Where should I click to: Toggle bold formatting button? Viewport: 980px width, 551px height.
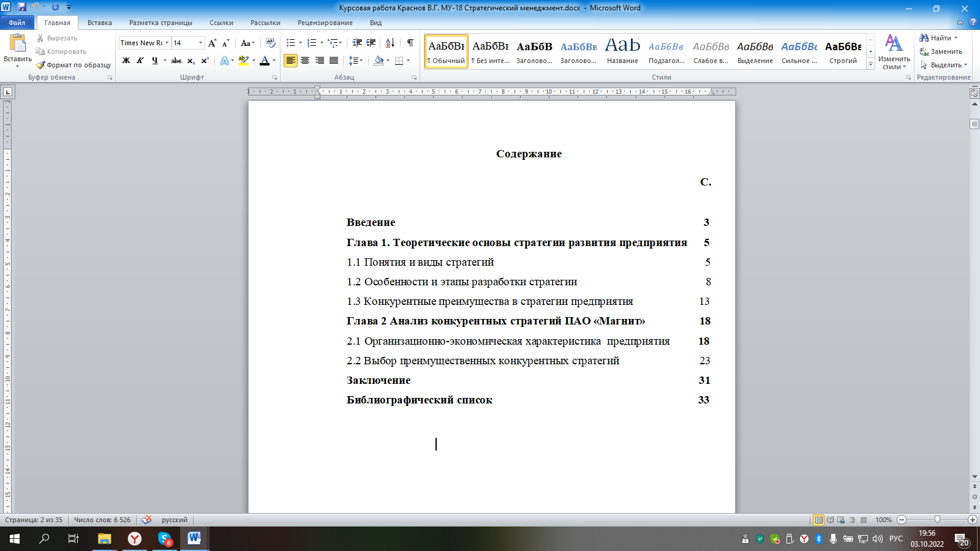[x=126, y=61]
